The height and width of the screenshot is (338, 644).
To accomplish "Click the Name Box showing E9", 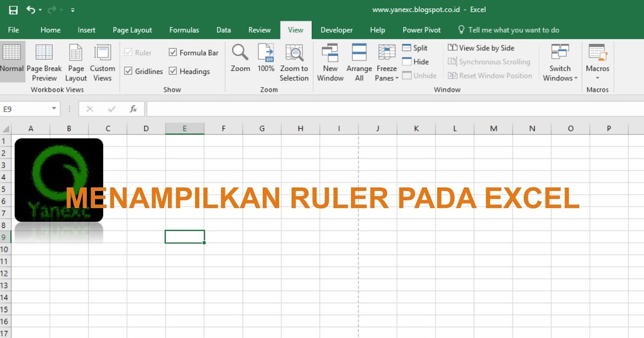I will 25,109.
